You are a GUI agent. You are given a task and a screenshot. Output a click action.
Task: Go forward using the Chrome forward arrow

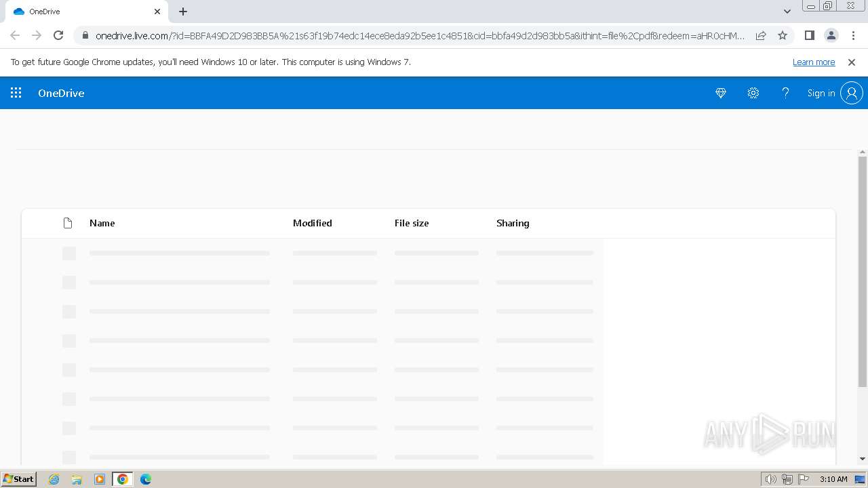(x=37, y=35)
